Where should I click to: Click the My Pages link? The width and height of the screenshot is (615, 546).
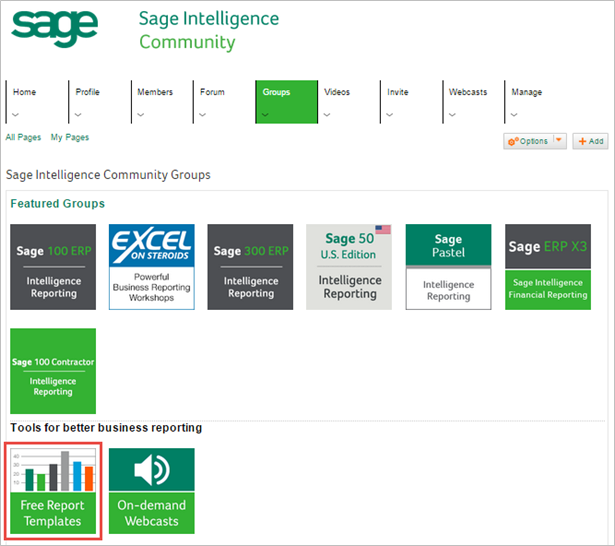coord(70,137)
